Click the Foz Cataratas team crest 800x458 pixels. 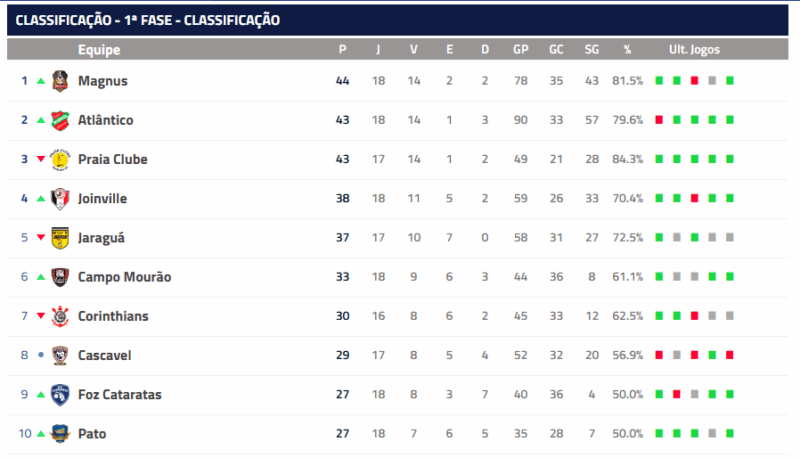click(61, 394)
